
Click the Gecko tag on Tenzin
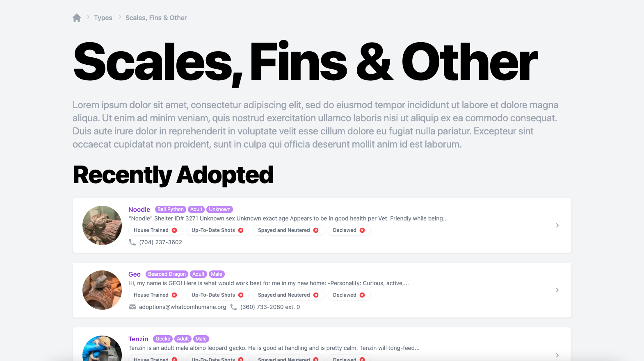coord(163,339)
